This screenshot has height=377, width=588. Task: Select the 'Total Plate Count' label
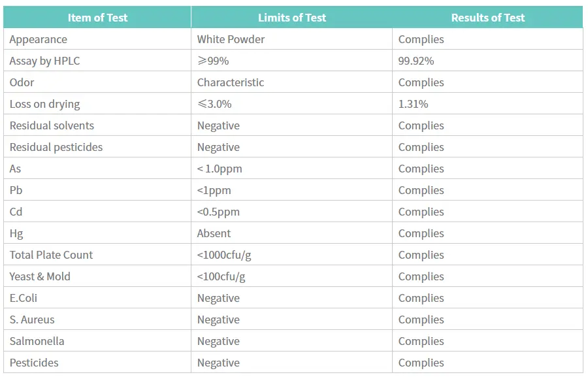(51, 255)
